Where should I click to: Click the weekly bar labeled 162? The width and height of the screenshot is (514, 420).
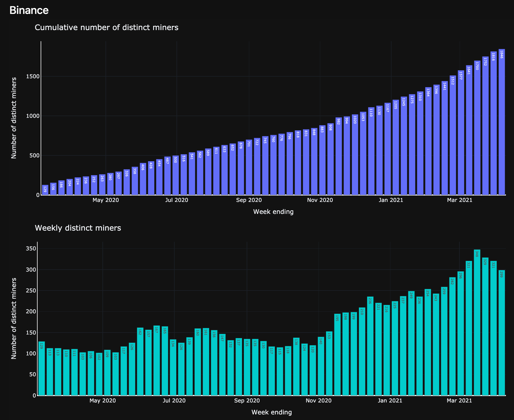coord(140,362)
